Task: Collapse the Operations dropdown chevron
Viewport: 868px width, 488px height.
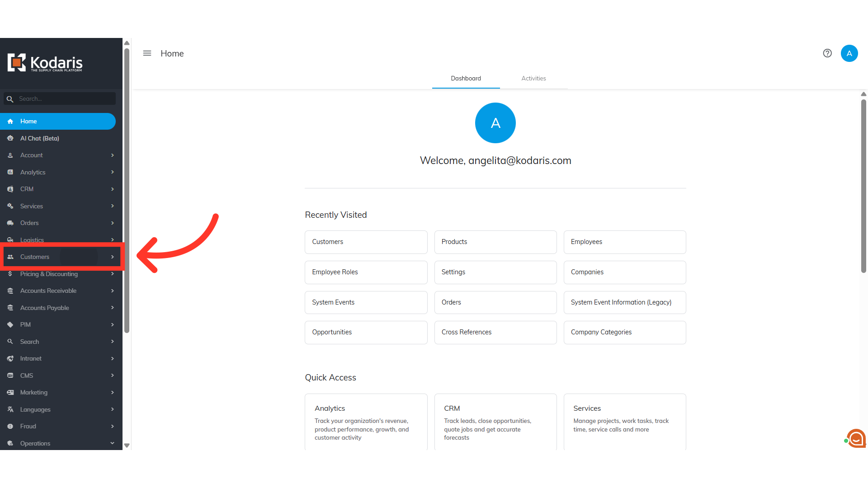Action: 112,443
